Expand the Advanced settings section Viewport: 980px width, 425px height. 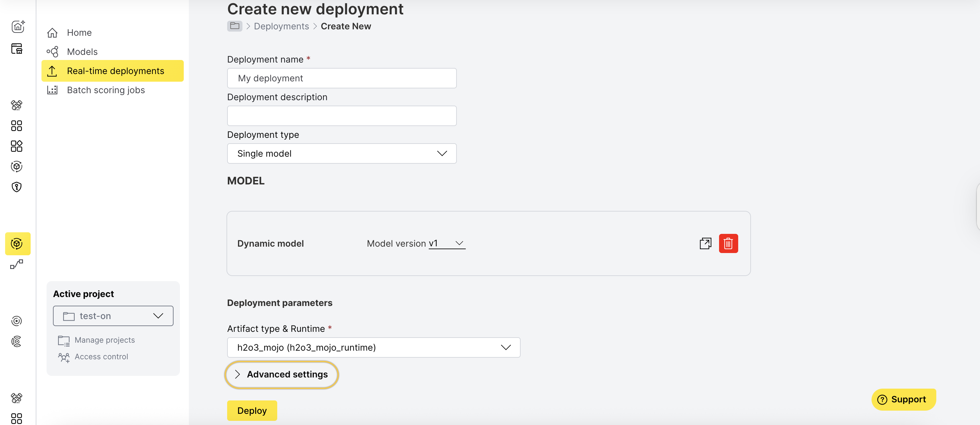point(281,374)
